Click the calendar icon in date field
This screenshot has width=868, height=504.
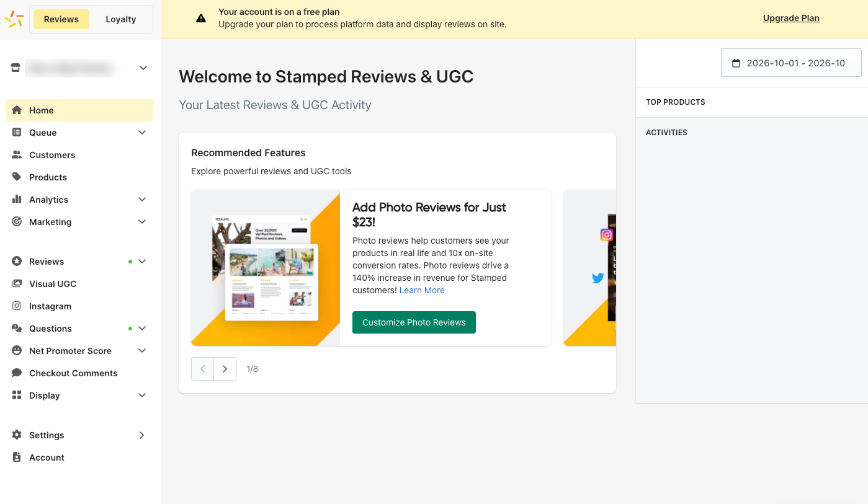(x=736, y=63)
